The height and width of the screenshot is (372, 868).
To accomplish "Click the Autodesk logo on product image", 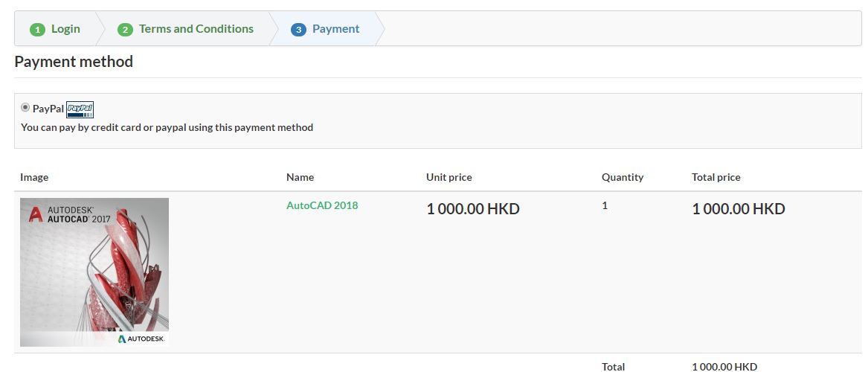I will (142, 339).
